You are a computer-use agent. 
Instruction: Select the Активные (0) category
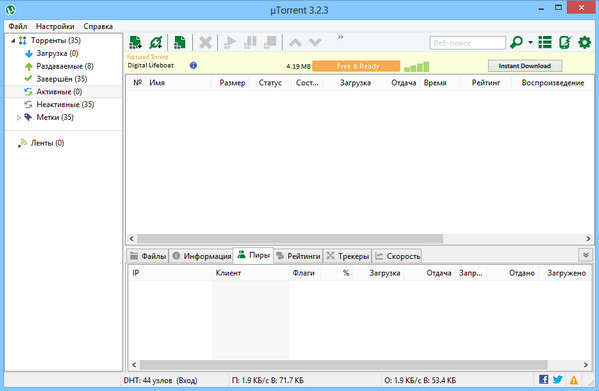tap(59, 92)
